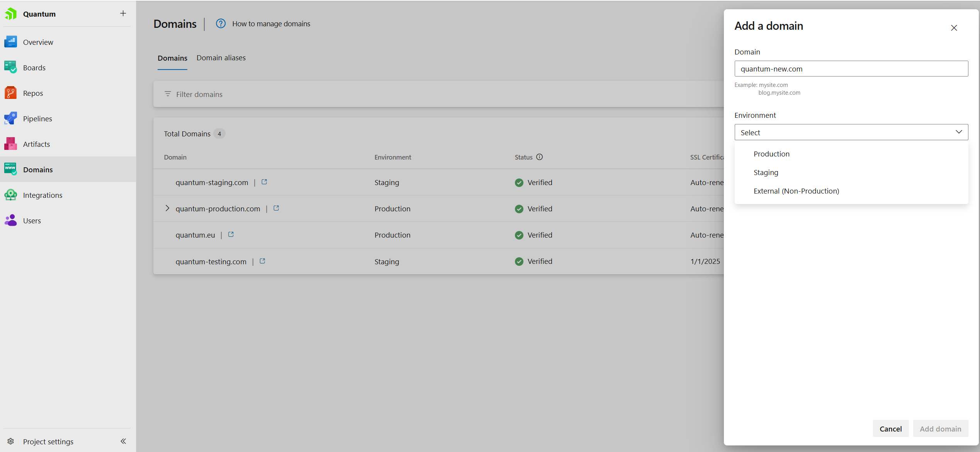Click the plus icon next to Quantum
The width and height of the screenshot is (980, 452).
coord(123,14)
